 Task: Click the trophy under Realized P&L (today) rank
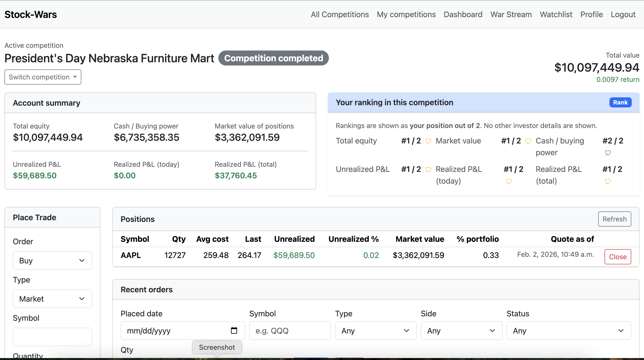[509, 181]
